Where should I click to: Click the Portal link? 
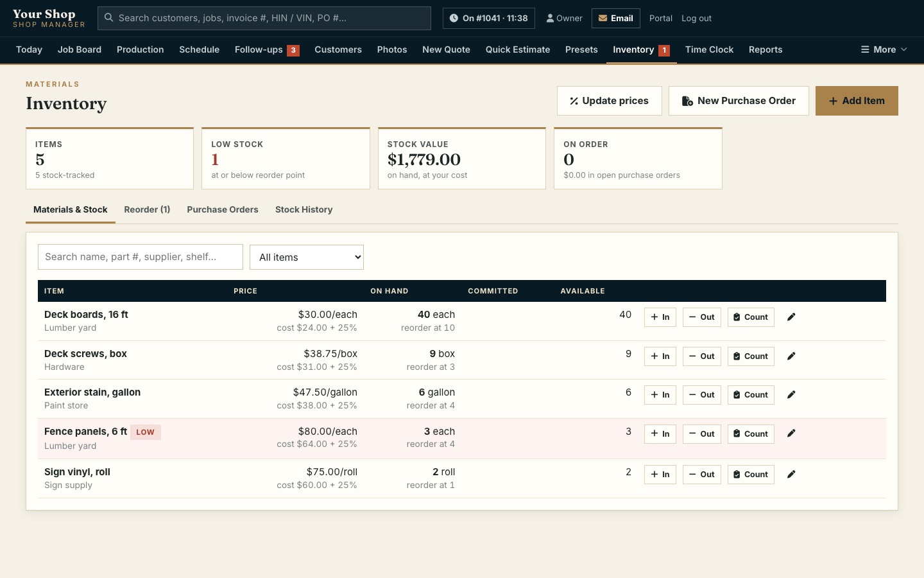pyautogui.click(x=661, y=18)
